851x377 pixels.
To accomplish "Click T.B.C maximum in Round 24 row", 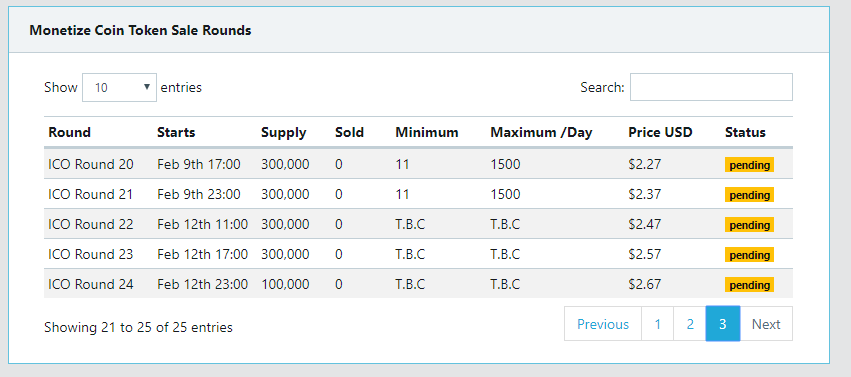I will [x=505, y=284].
